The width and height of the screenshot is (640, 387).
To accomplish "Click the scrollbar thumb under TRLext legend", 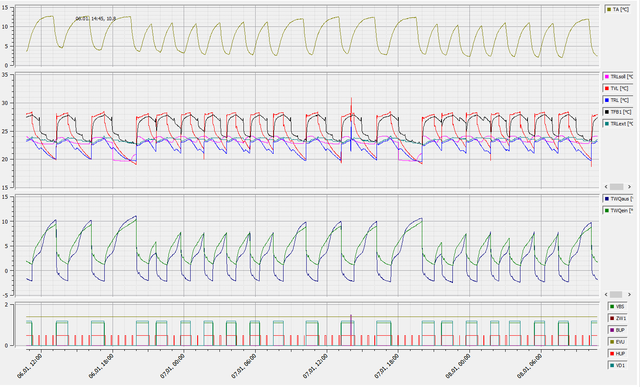I will [x=616, y=187].
